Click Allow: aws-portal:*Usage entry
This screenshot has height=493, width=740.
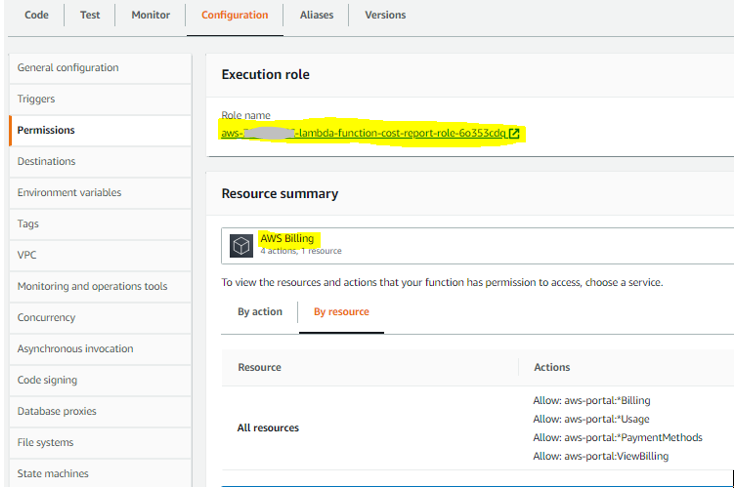pos(591,419)
